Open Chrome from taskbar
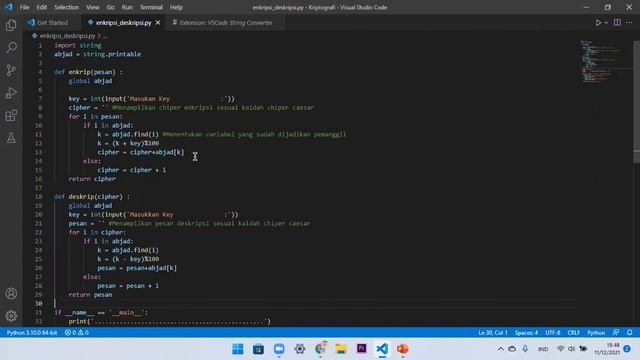Screen dimensions: 640x360 (x=321, y=348)
